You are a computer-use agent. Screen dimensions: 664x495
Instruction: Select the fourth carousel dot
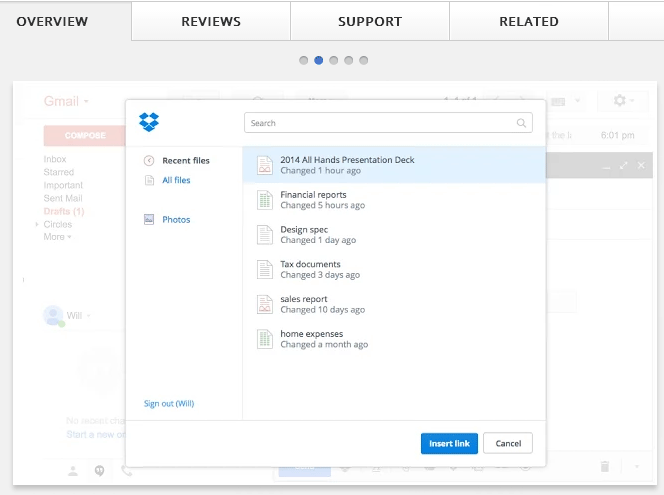click(349, 60)
